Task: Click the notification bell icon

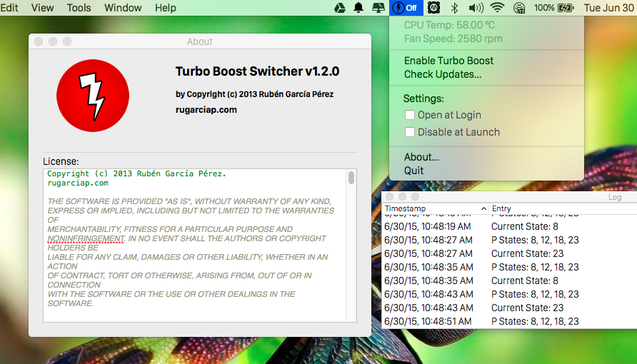Action: (x=358, y=8)
